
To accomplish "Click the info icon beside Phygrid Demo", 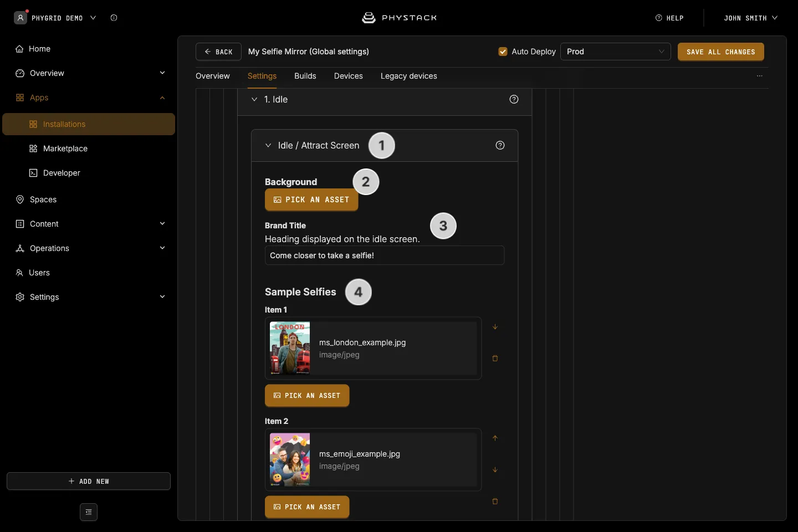I will coord(114,18).
